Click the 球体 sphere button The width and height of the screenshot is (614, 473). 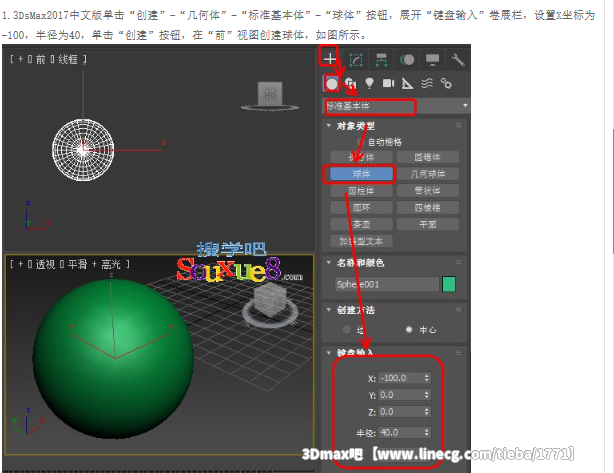click(361, 174)
